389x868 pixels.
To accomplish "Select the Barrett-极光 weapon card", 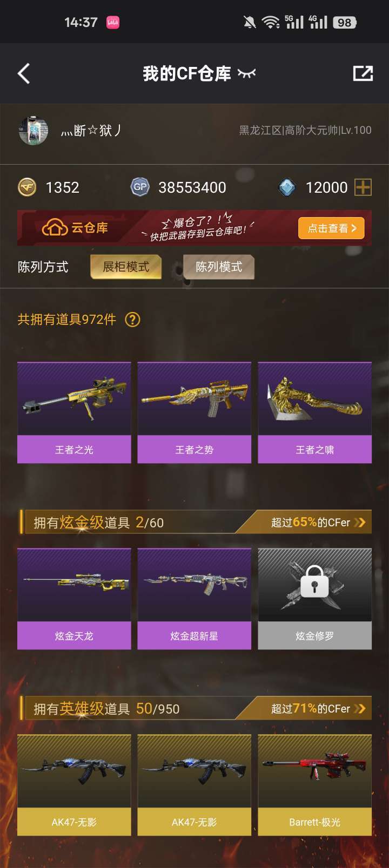I will (315, 785).
